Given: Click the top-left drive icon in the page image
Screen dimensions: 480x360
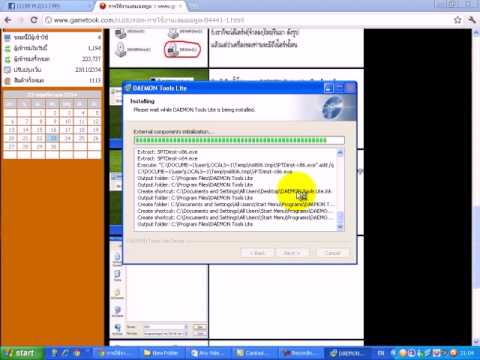Looking at the screenshot, I should 120,33.
